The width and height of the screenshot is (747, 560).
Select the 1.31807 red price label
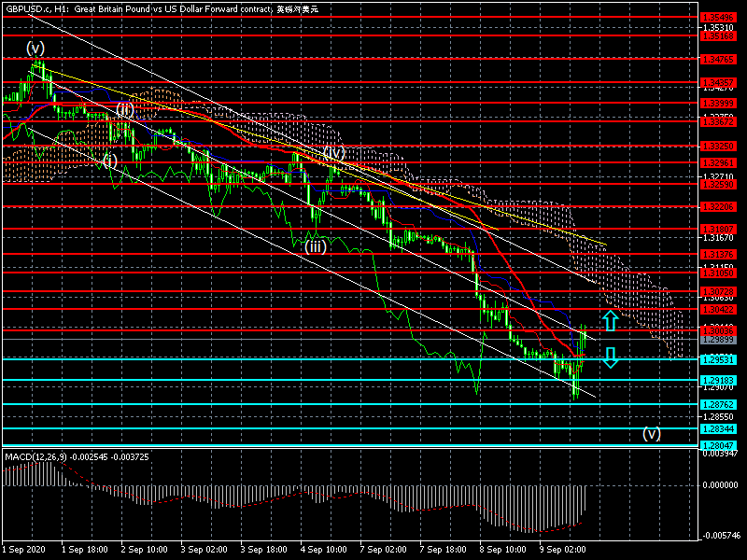click(x=718, y=229)
